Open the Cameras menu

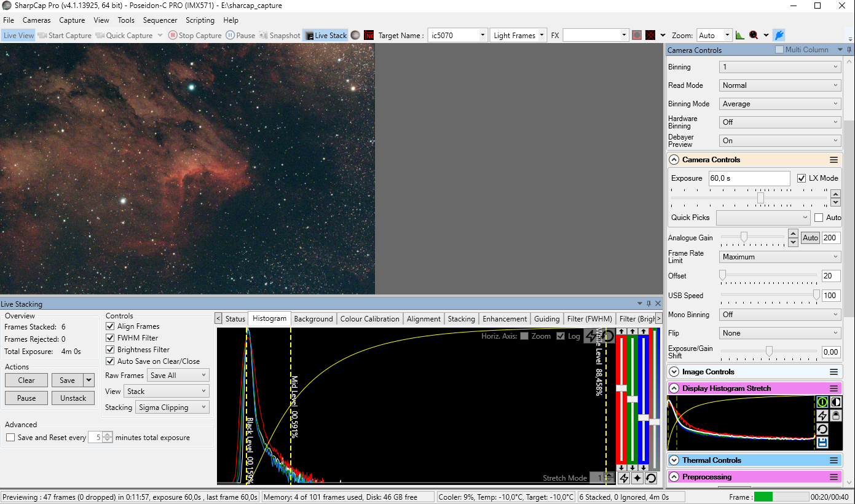coord(37,20)
